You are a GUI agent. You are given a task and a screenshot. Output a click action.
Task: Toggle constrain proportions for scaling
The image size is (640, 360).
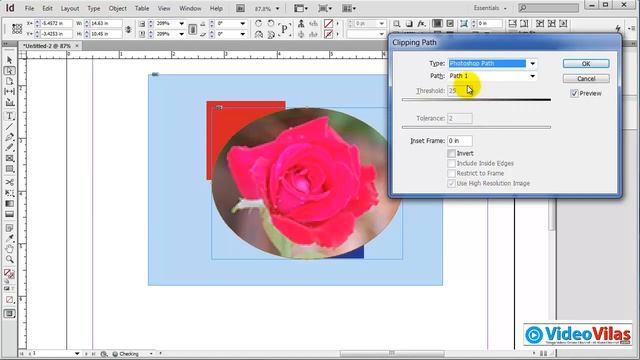click(x=192, y=29)
